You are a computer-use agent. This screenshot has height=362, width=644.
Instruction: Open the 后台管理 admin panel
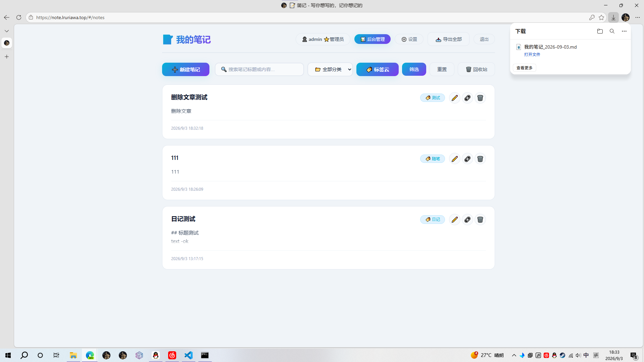(x=373, y=39)
